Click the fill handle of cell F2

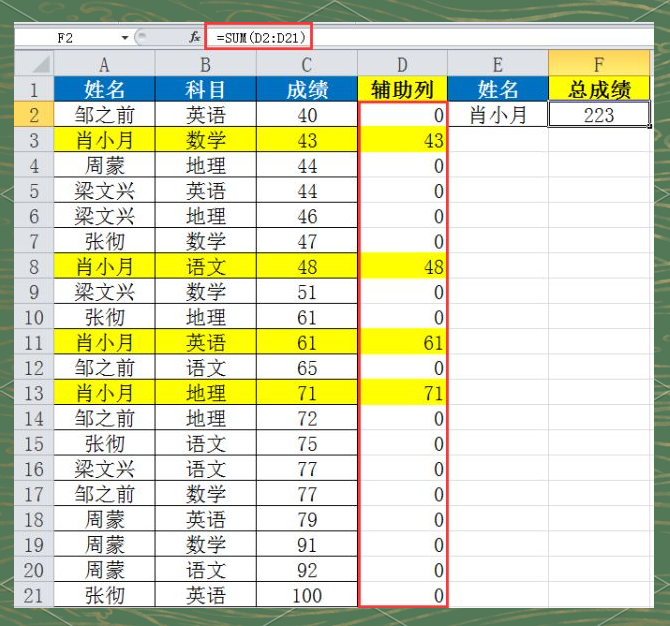point(649,126)
